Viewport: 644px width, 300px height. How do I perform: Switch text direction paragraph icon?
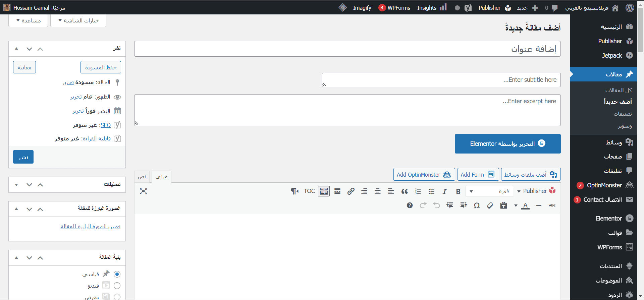294,191
